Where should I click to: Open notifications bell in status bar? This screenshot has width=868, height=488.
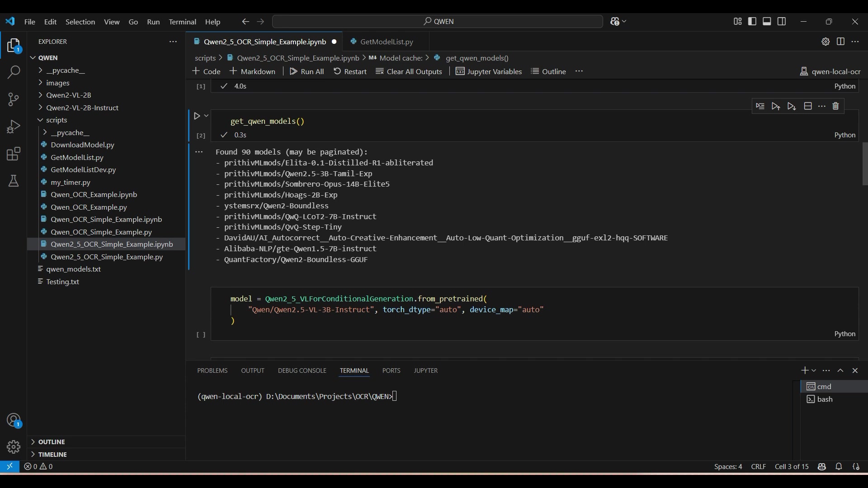pos(839,467)
